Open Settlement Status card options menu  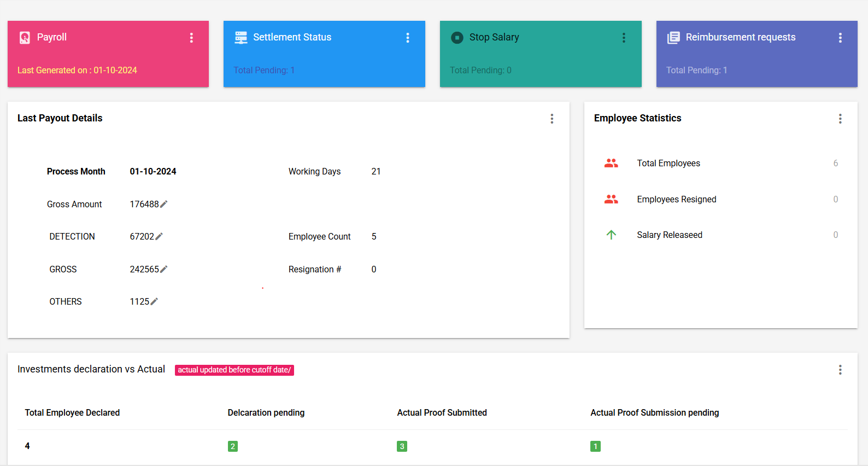[x=408, y=38]
